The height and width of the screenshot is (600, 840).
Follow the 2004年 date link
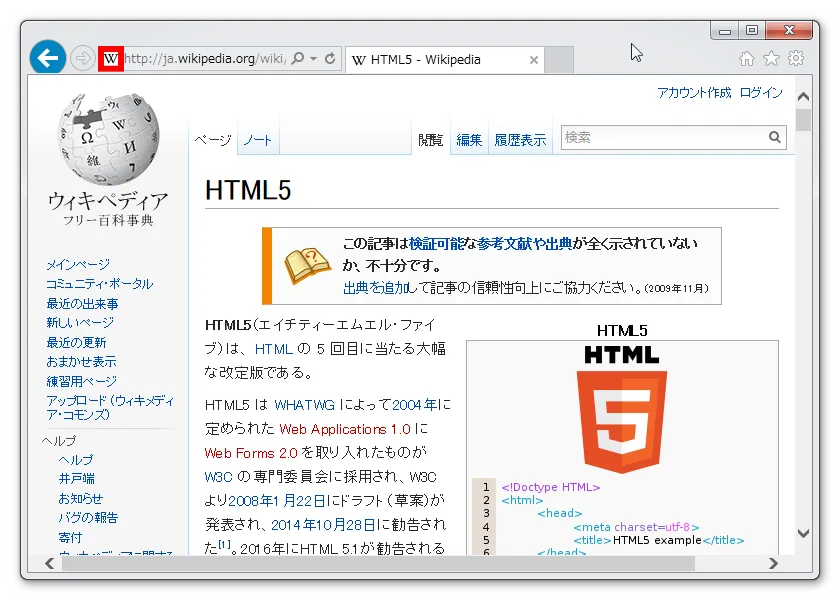point(415,405)
